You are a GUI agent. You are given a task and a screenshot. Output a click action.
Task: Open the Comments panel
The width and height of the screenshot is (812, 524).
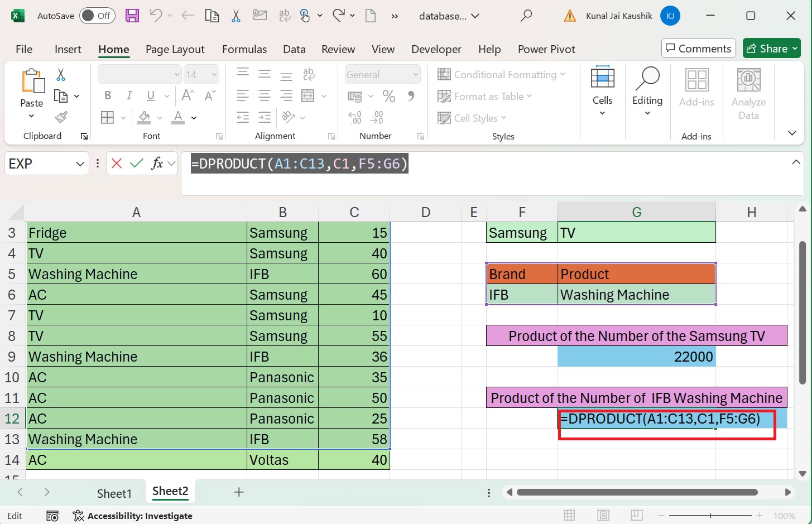point(698,48)
